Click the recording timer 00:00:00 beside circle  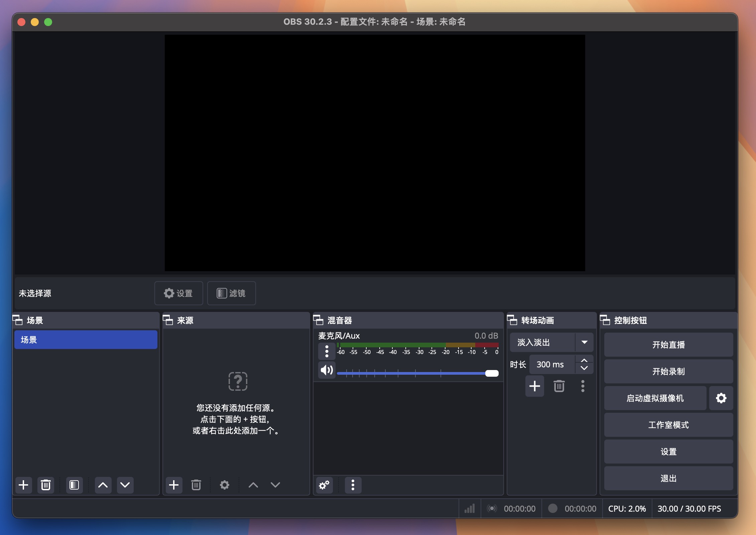point(580,509)
